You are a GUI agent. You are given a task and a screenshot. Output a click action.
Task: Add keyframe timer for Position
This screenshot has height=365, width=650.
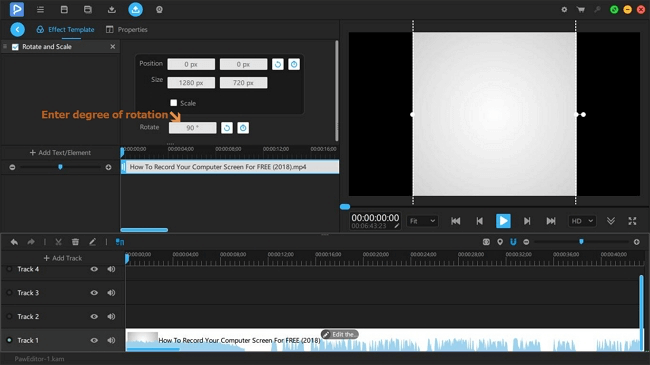tap(294, 64)
